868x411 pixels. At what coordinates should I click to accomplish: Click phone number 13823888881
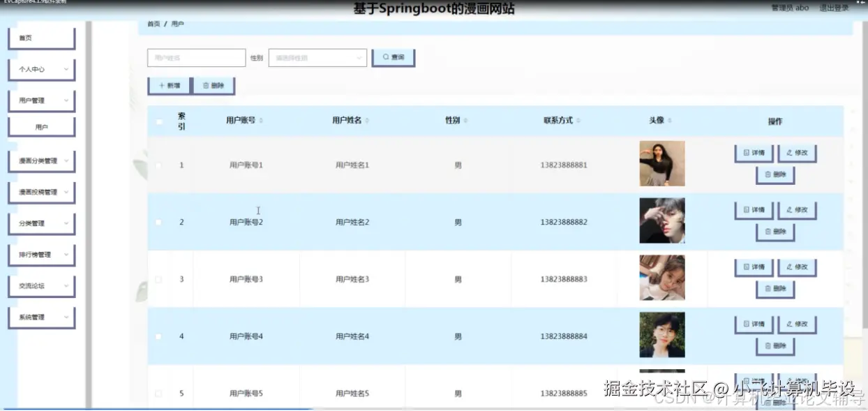(x=564, y=165)
